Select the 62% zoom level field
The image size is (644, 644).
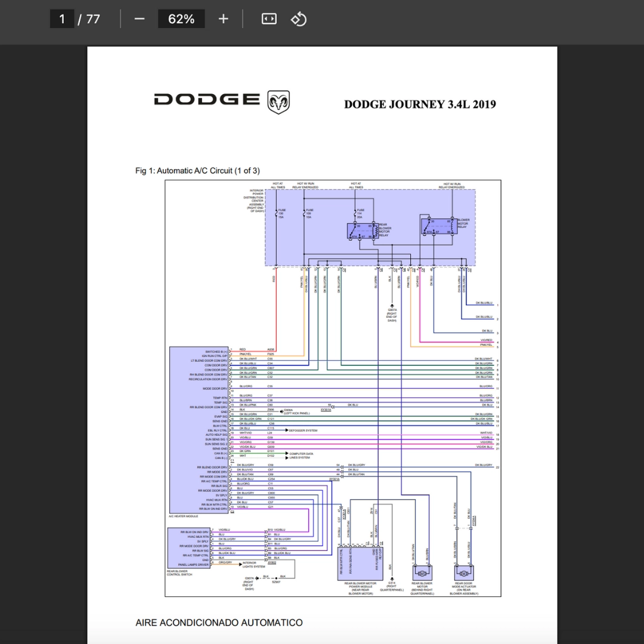(x=181, y=19)
